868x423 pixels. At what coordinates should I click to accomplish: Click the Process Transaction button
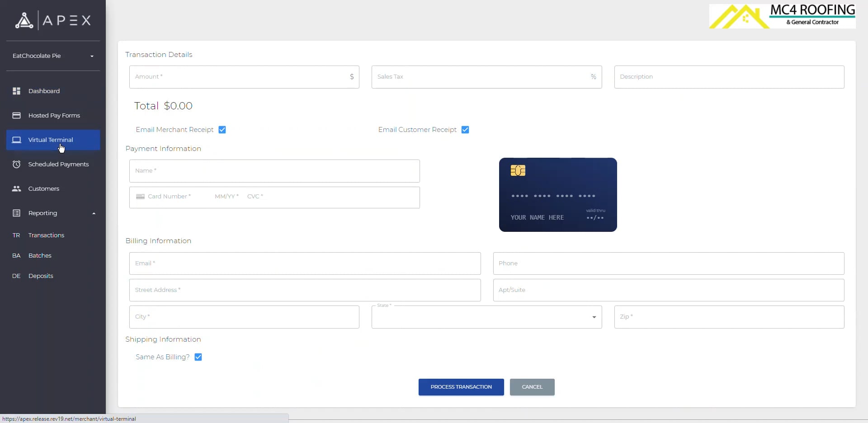click(x=461, y=387)
